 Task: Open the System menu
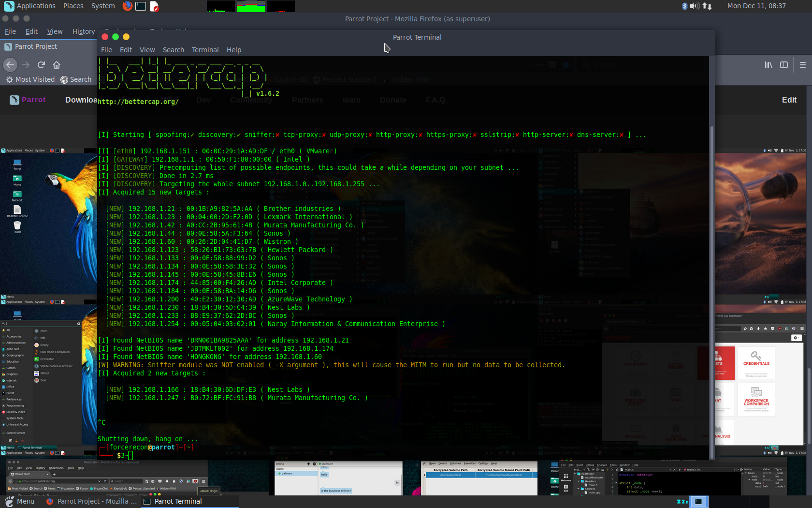pos(103,6)
